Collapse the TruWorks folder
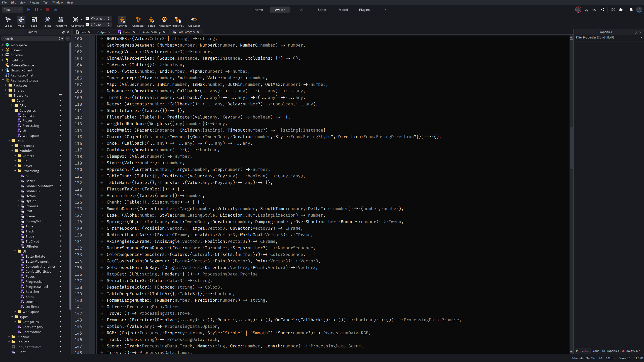 [x=6, y=95]
